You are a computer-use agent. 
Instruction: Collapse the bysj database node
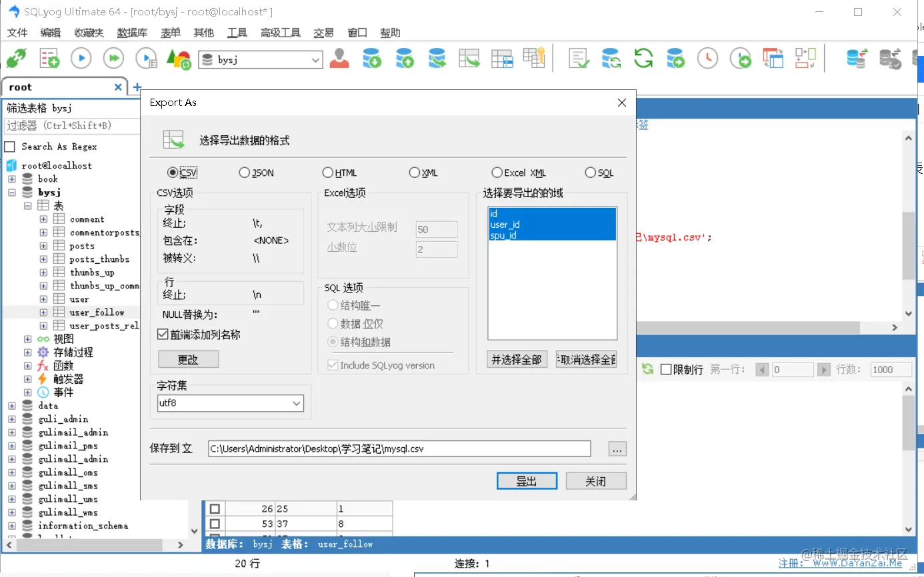[x=12, y=193]
